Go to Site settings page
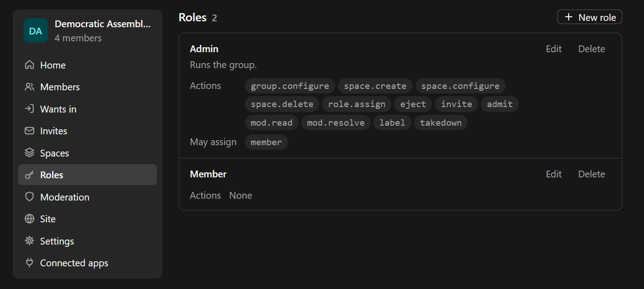 coord(88,219)
